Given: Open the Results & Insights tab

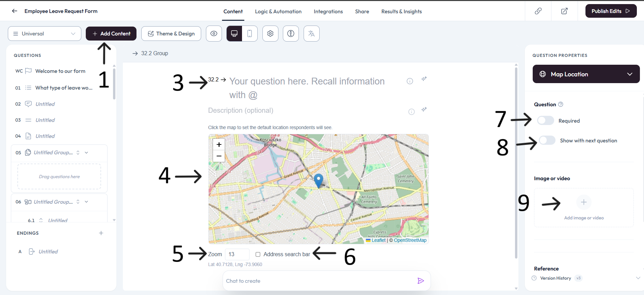Looking at the screenshot, I should [x=402, y=11].
